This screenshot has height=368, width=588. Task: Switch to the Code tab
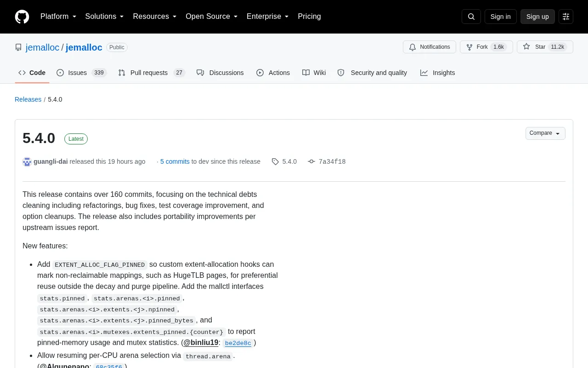pos(32,73)
